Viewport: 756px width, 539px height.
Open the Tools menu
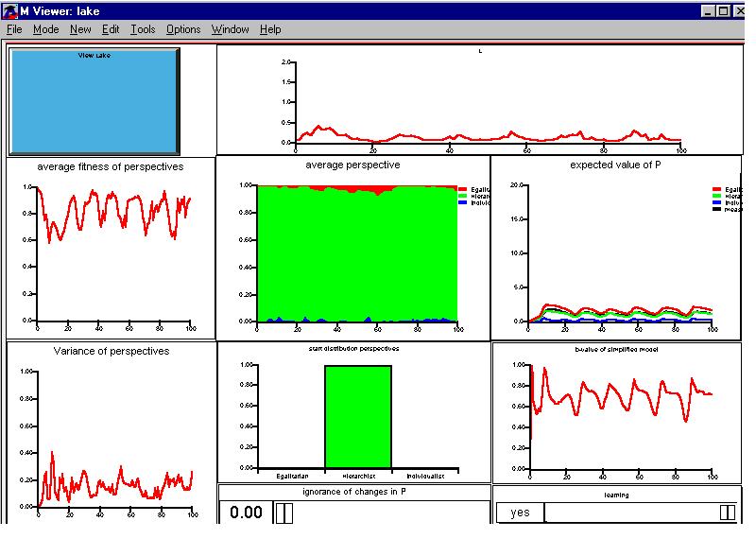pyautogui.click(x=143, y=29)
